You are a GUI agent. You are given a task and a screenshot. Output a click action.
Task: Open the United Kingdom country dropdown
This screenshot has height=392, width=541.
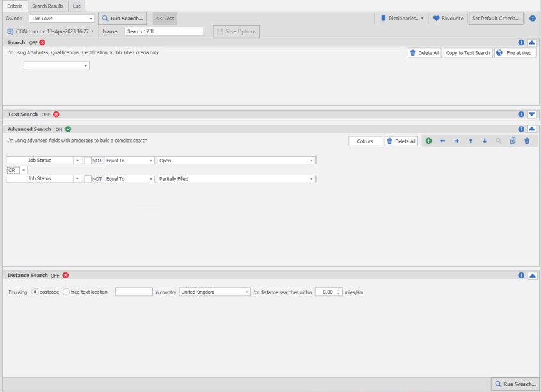coord(247,292)
